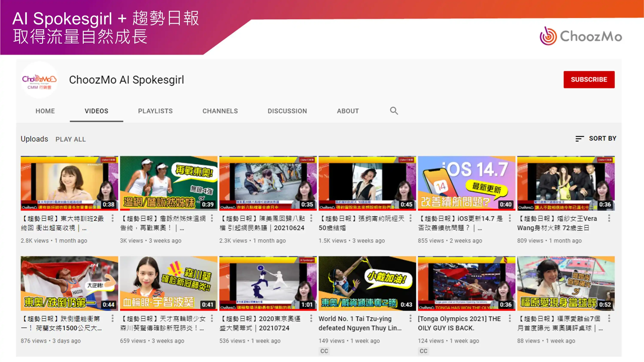
Task: Click CC badge under Tonga Olympics video
Action: (424, 351)
